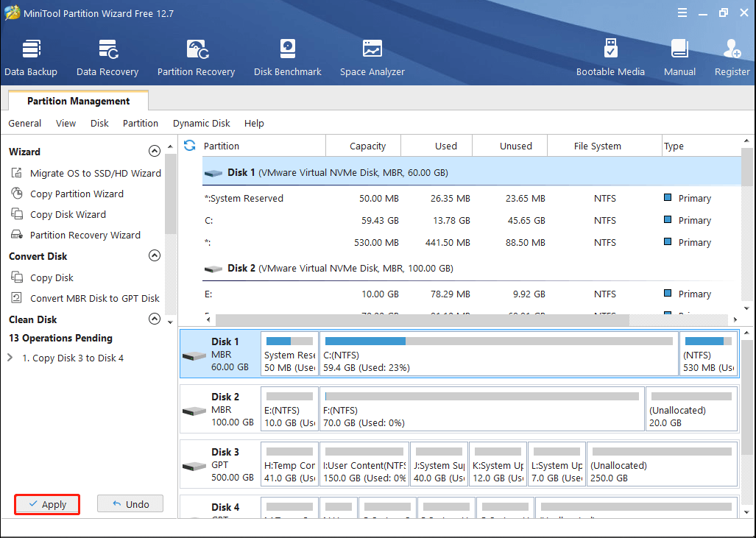Select Disk 3 drive icon in disk map

(x=194, y=467)
